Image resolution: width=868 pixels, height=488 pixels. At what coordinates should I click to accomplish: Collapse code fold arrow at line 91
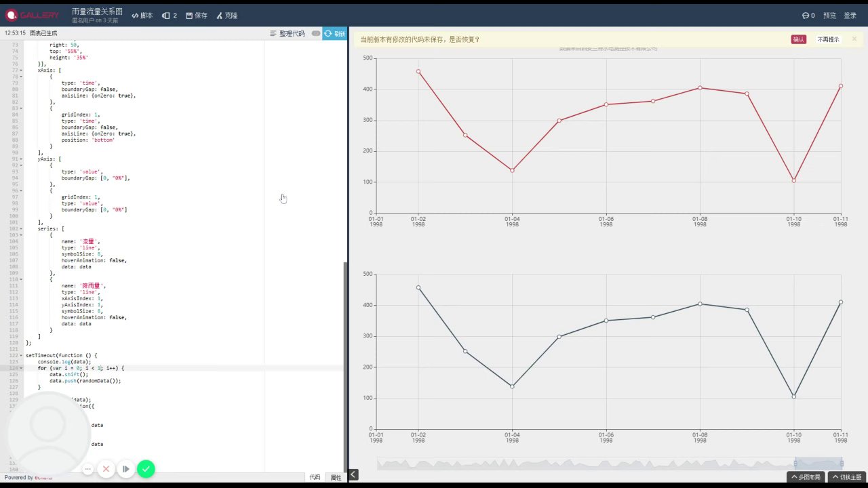coord(20,159)
